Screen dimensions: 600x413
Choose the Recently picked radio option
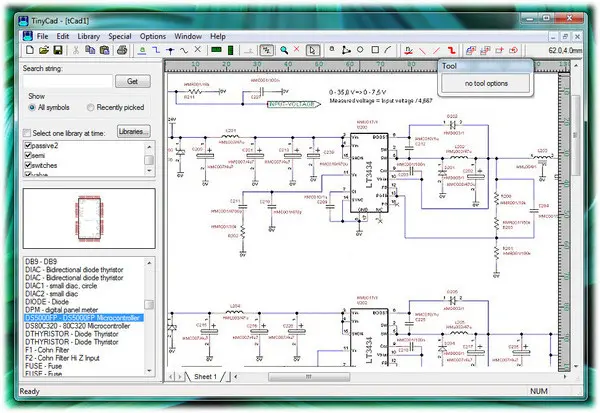[x=92, y=107]
